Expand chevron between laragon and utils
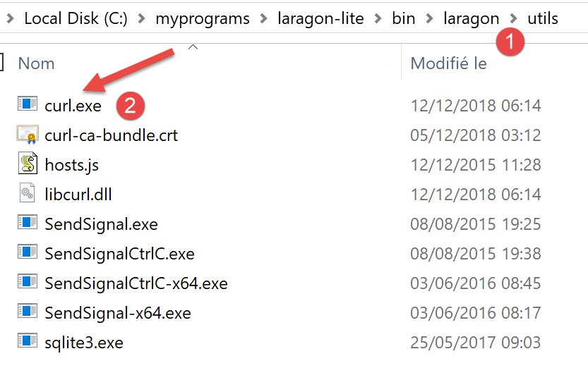 [512, 18]
